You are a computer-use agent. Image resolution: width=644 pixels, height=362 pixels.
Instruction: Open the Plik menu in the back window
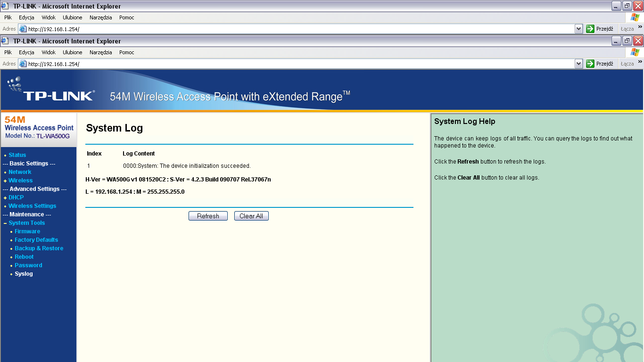point(8,17)
